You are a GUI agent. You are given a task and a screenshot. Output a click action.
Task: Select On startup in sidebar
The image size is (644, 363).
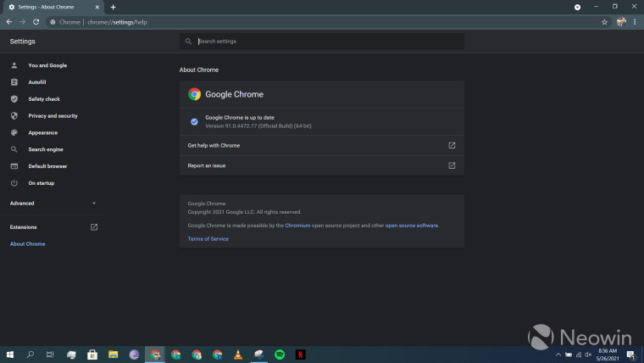41,183
